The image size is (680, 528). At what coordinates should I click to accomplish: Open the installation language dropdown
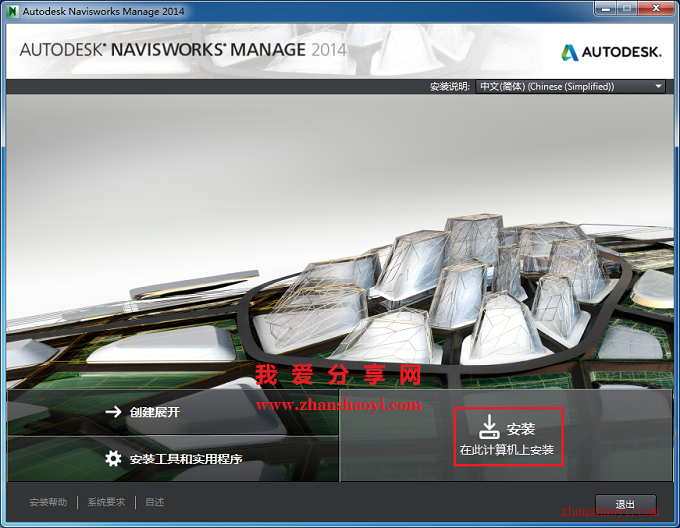coord(570,86)
